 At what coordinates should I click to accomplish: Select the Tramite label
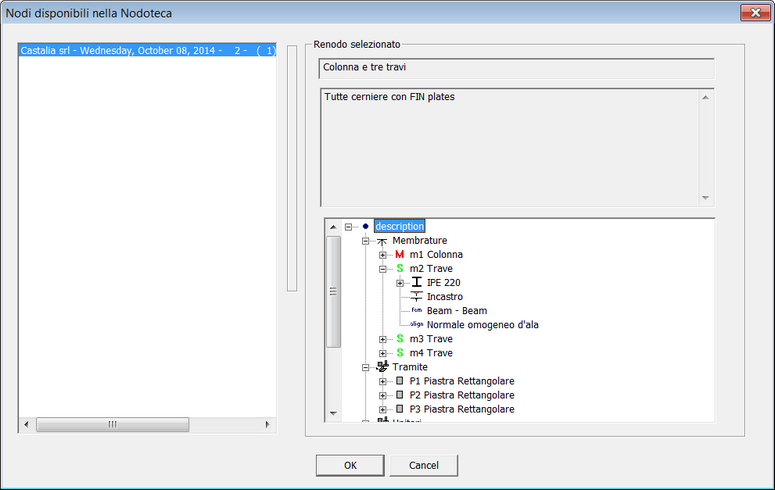tap(410, 367)
